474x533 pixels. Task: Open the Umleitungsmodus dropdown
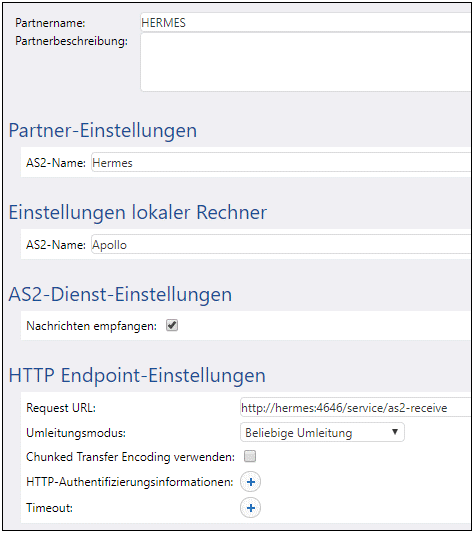[x=322, y=432]
